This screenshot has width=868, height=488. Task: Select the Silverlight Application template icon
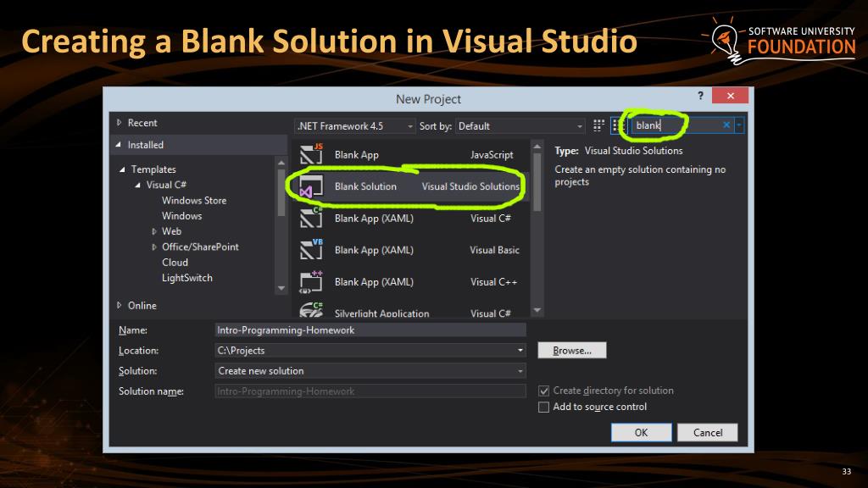(312, 310)
